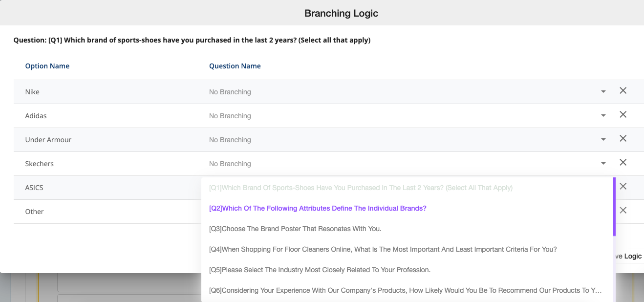The image size is (644, 302).
Task: Click the Nike option name
Action: pyautogui.click(x=32, y=92)
